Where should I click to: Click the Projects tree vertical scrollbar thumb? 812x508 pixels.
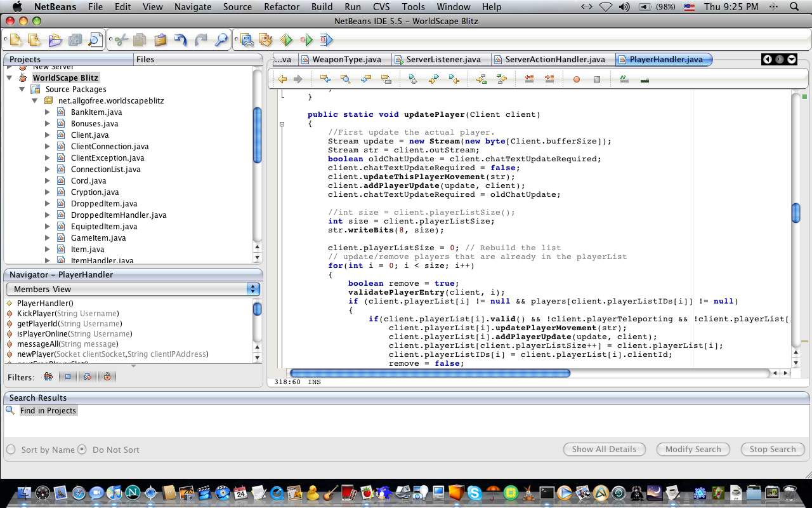pos(258,135)
